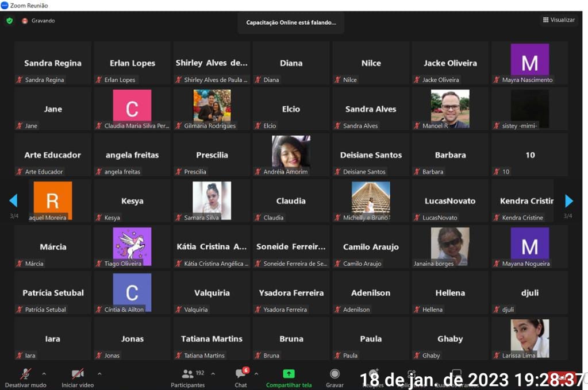Expand options arrow beside Chat
Screen dimensions: 588x390
point(256,373)
